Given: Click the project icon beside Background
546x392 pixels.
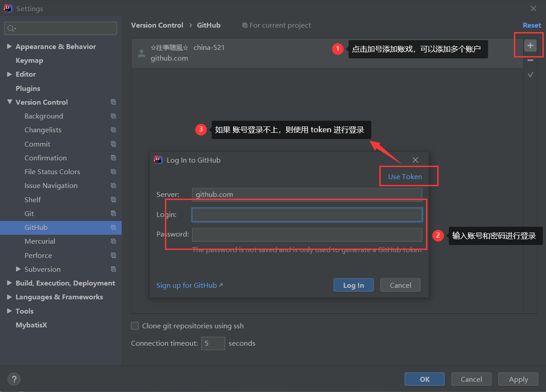Looking at the screenshot, I should (114, 116).
